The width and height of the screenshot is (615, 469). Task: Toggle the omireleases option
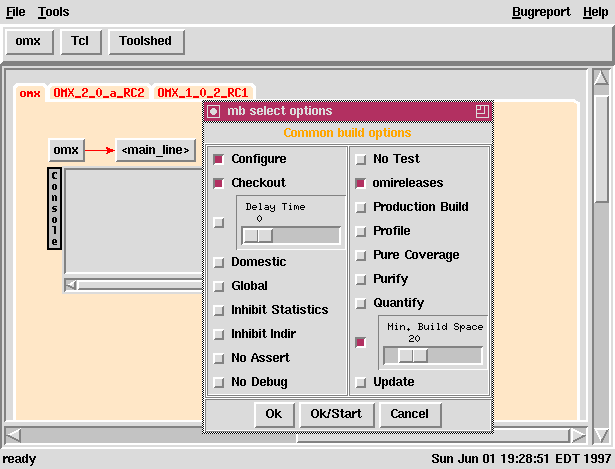(x=360, y=183)
